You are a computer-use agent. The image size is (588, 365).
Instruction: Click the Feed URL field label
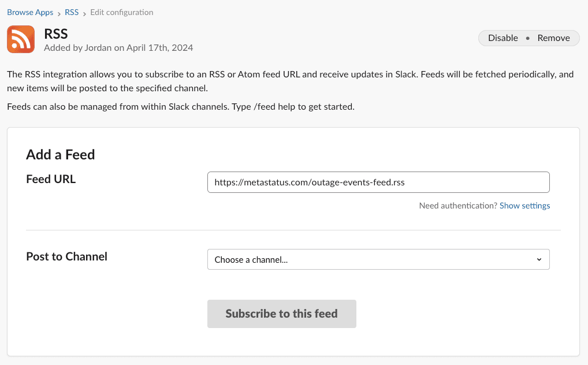tap(51, 179)
